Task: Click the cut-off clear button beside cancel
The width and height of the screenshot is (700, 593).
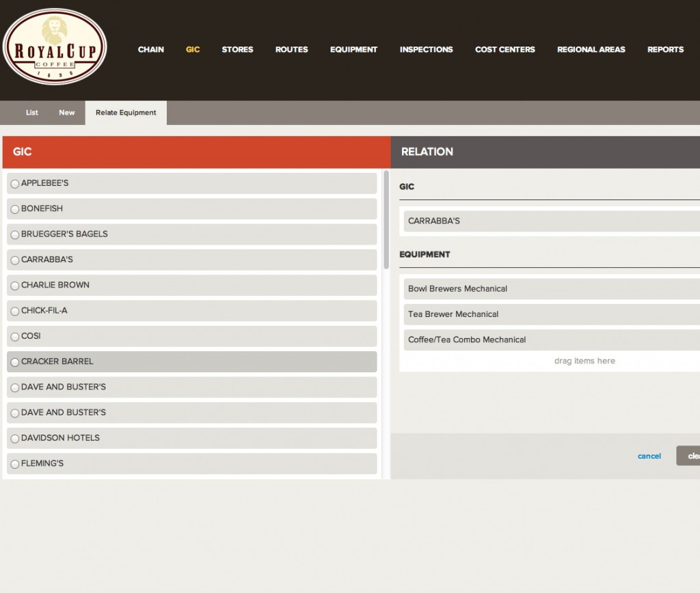Action: pyautogui.click(x=688, y=456)
